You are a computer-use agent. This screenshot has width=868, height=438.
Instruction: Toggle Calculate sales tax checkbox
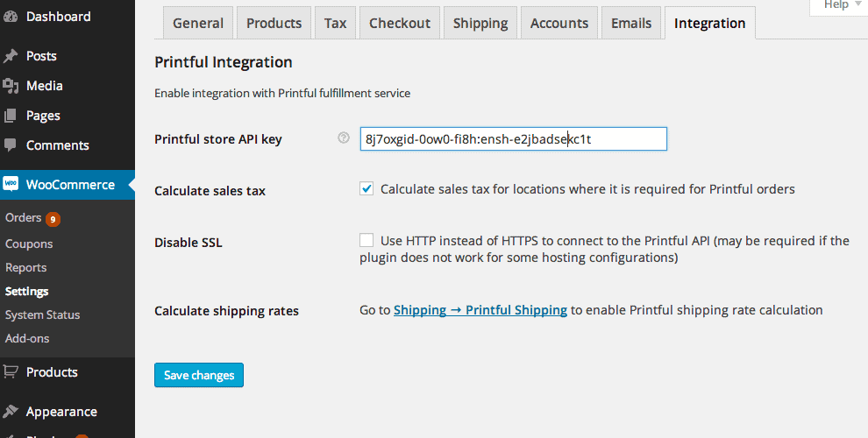click(366, 188)
